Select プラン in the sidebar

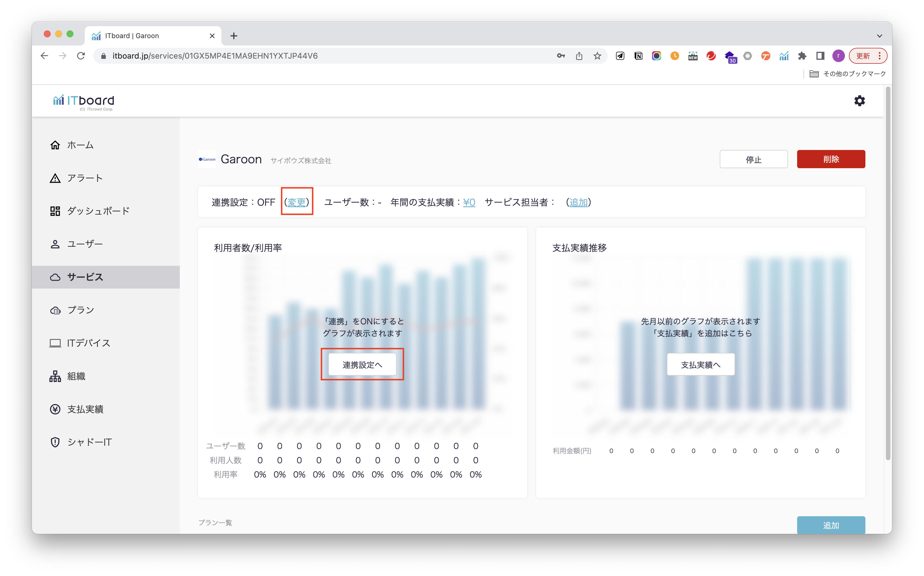coord(81,310)
